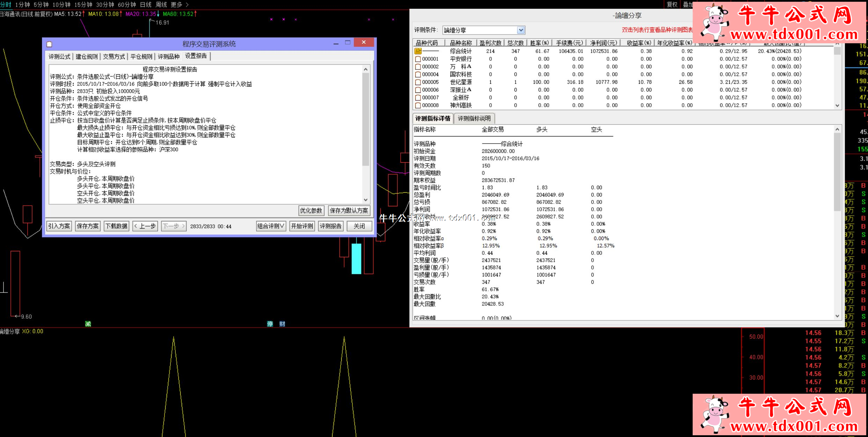The height and width of the screenshot is (437, 868).
Task: Switch to 评测指标说明 tab
Action: (474, 118)
